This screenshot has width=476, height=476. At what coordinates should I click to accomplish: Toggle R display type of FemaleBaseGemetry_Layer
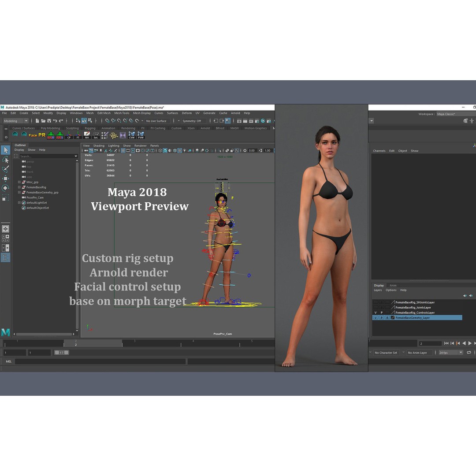pos(387,317)
